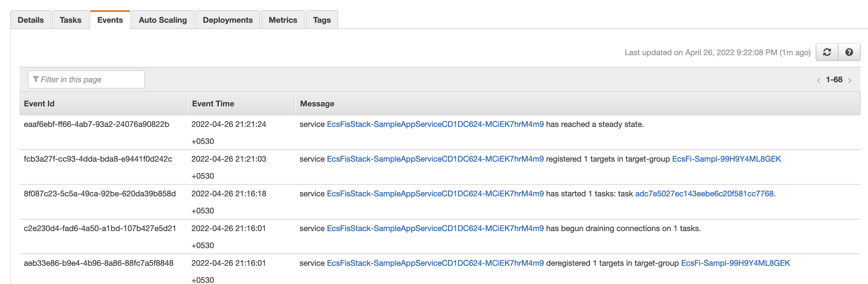Viewport: 868px width, 284px height.
Task: Open task adc7e5027ec143eebe6c20f581cc7768 link
Action: 704,194
